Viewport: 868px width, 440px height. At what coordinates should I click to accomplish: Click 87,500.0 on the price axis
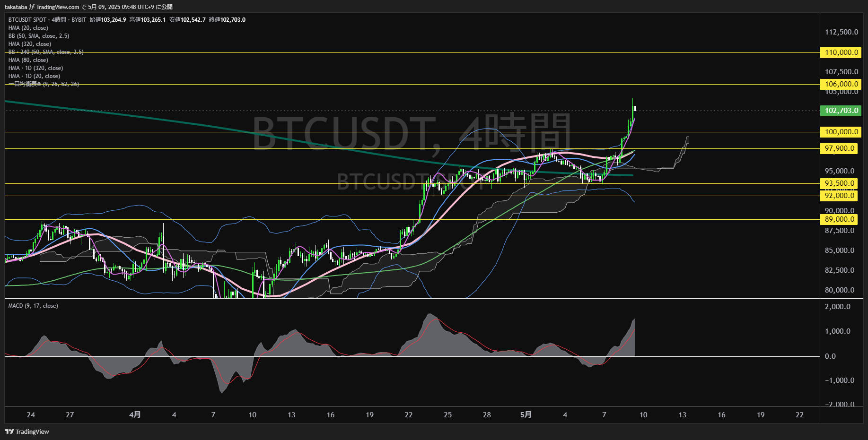(x=840, y=231)
